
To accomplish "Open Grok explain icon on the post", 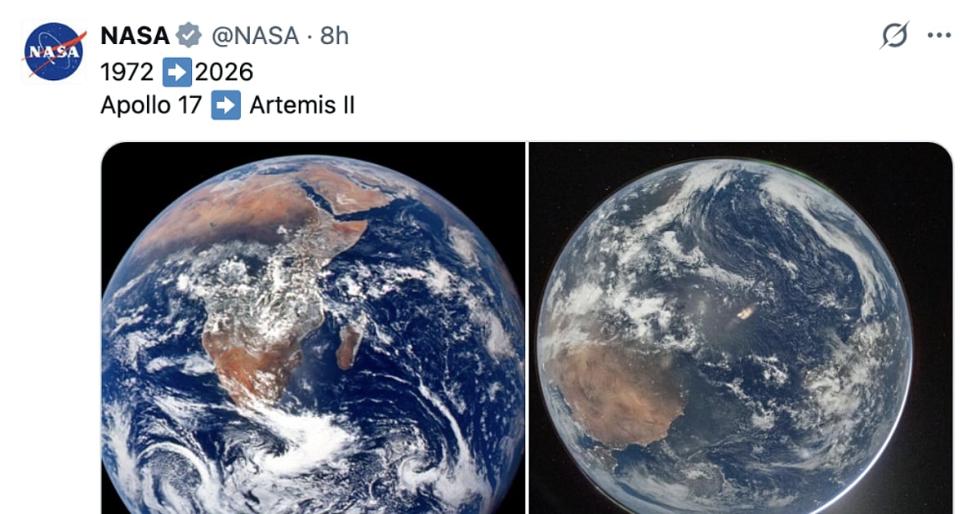I will (x=894, y=36).
